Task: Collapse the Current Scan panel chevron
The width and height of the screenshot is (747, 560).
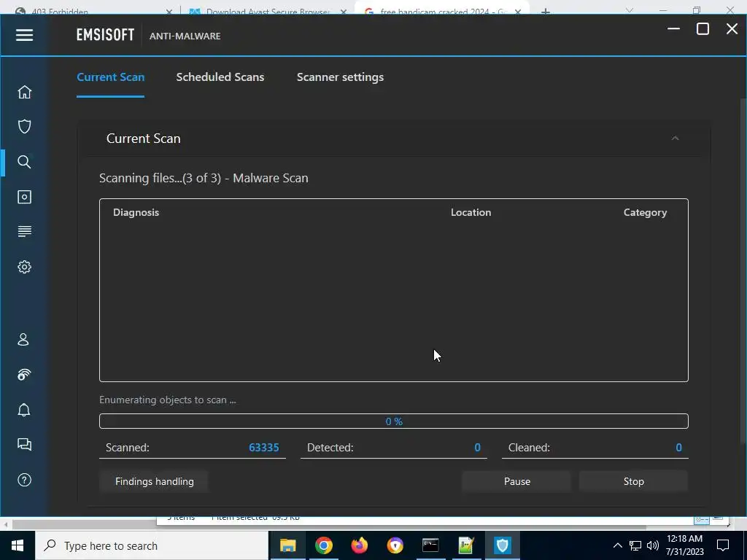Action: (x=675, y=138)
